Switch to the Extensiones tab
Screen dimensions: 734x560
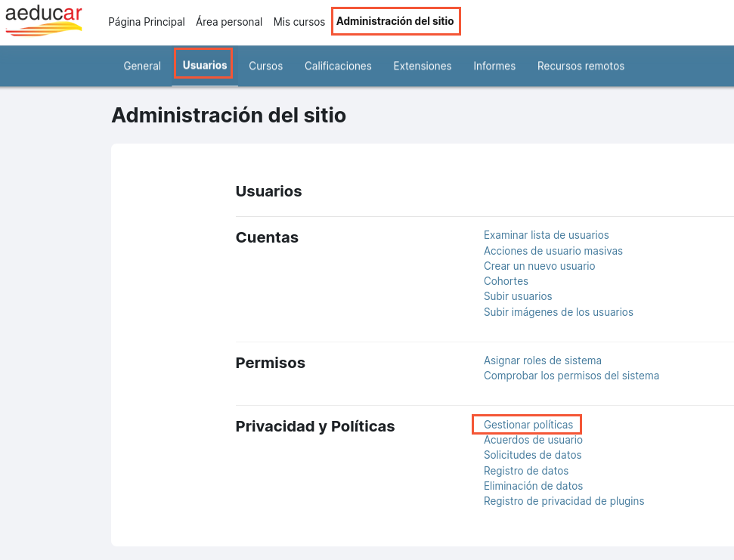423,66
